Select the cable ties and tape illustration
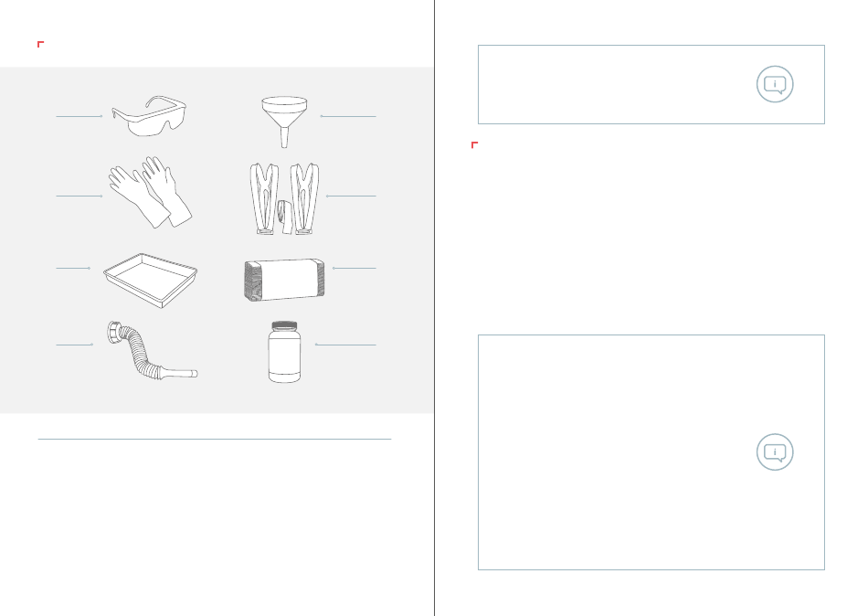This screenshot has height=616, width=868. (x=284, y=199)
